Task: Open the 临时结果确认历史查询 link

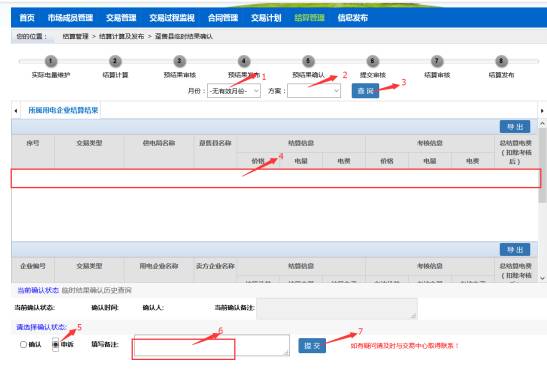Action: point(97,290)
